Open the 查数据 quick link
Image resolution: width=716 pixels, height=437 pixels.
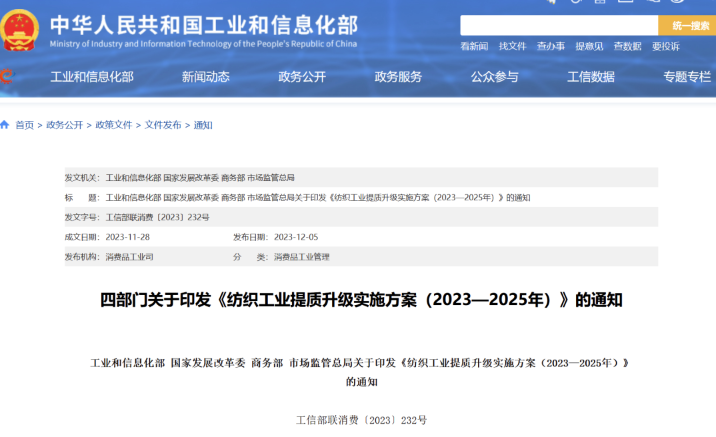pyautogui.click(x=627, y=46)
